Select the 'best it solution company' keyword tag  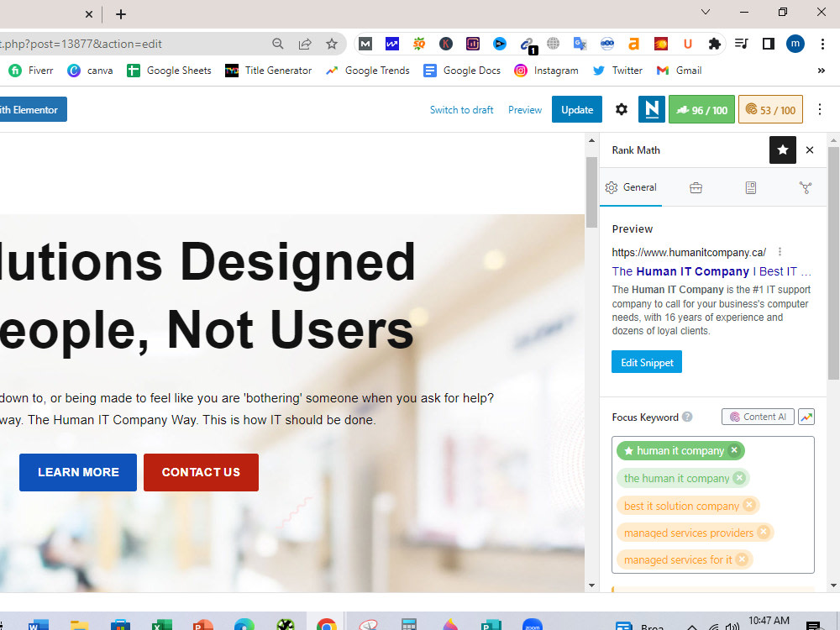tap(681, 506)
